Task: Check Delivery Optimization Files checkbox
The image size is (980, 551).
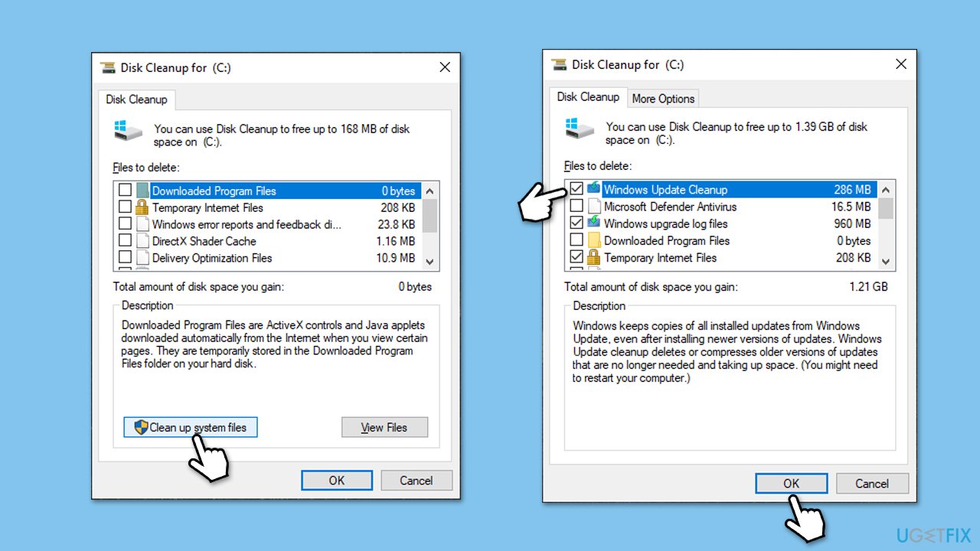Action: [125, 258]
